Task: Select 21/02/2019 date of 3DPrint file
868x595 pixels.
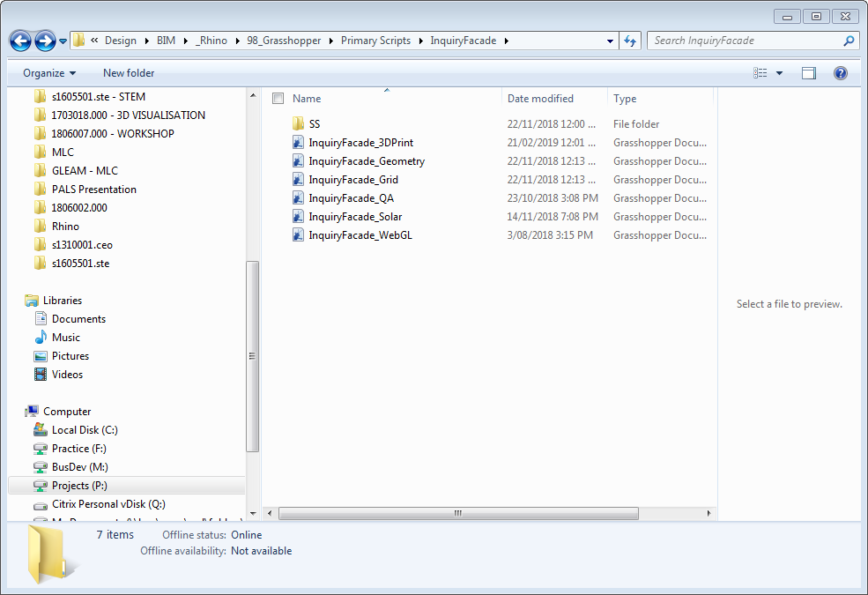Action: (x=552, y=143)
